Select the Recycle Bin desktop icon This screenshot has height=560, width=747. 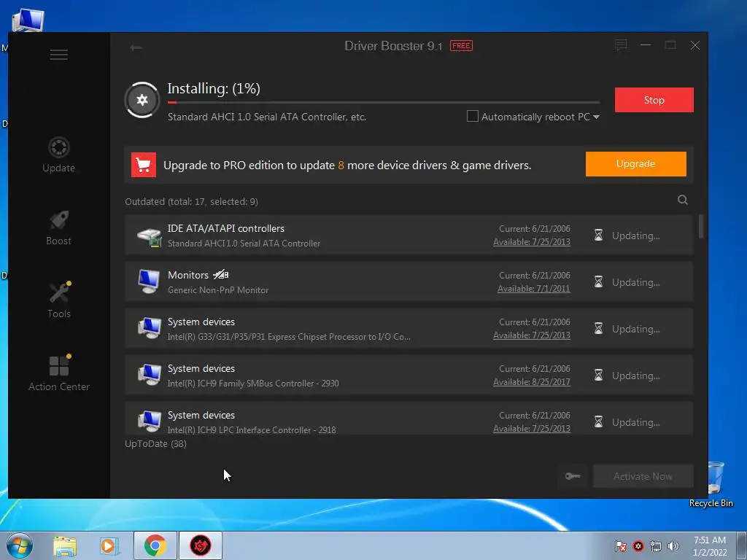tap(712, 484)
